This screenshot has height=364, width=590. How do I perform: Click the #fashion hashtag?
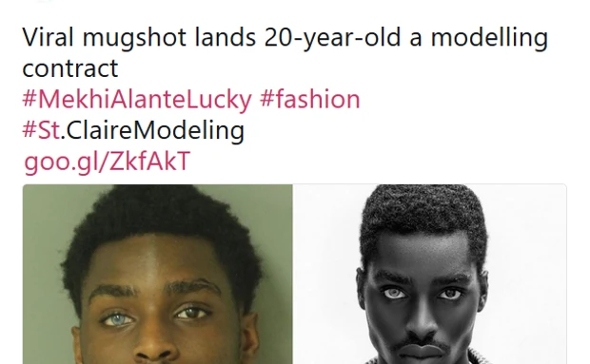310,99
